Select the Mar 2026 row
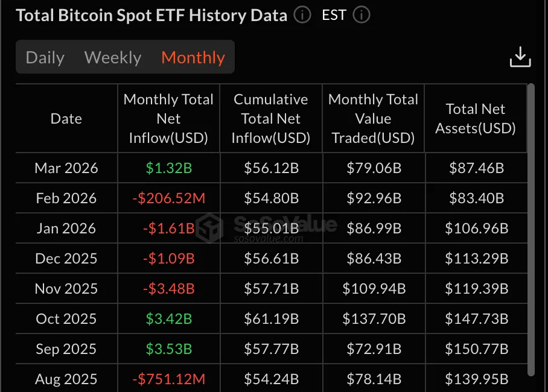This screenshot has width=548, height=392. click(x=66, y=168)
